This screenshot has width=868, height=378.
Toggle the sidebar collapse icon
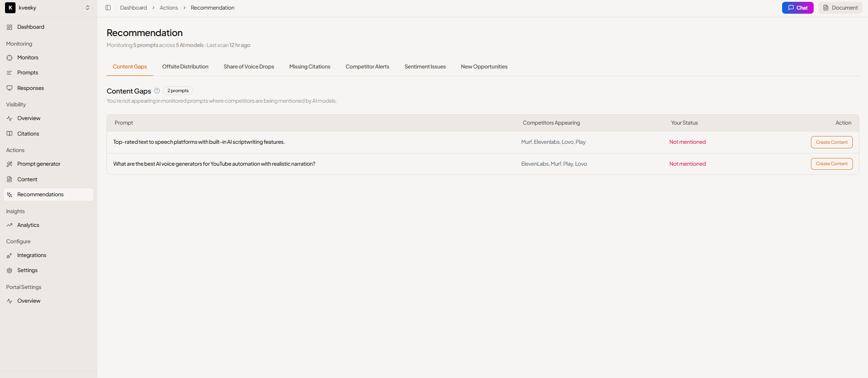pos(108,8)
